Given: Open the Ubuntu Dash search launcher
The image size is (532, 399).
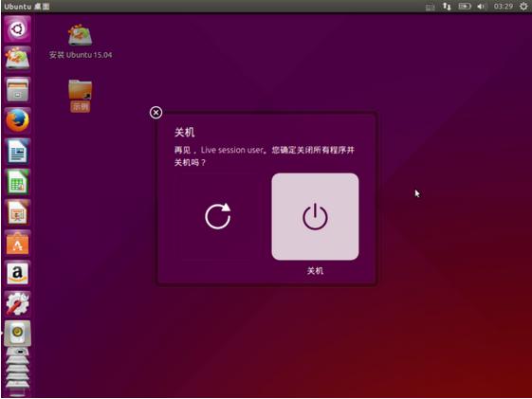Looking at the screenshot, I should (x=18, y=28).
